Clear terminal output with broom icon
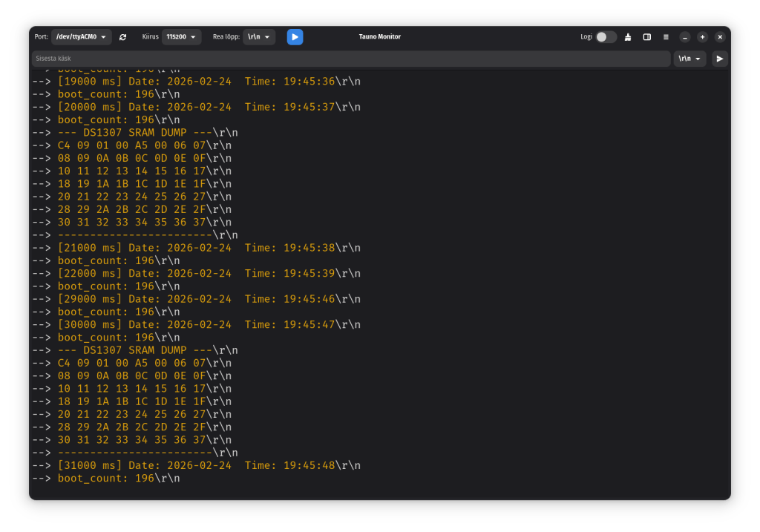Viewport: 760px width, 532px height. point(628,37)
